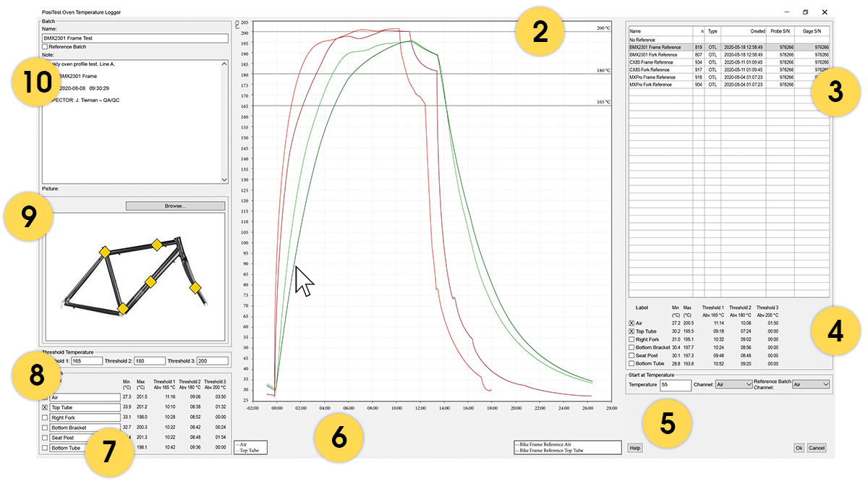The height and width of the screenshot is (484, 868).
Task: Click the Threshold 2 field showing 180
Action: point(149,360)
